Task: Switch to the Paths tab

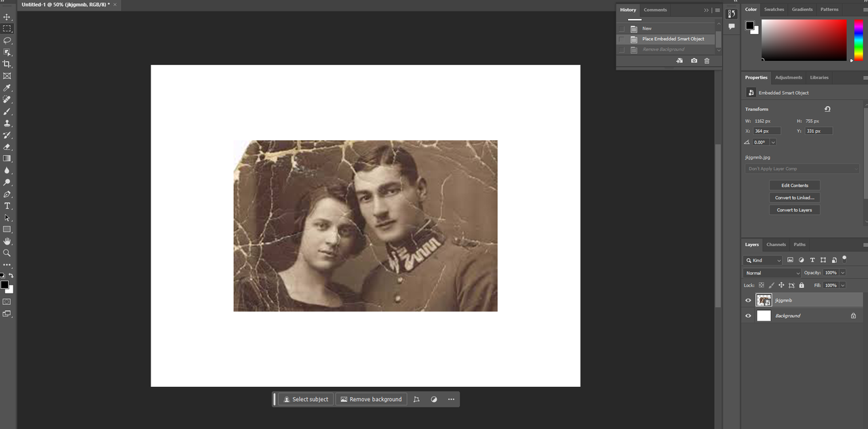Action: tap(800, 245)
